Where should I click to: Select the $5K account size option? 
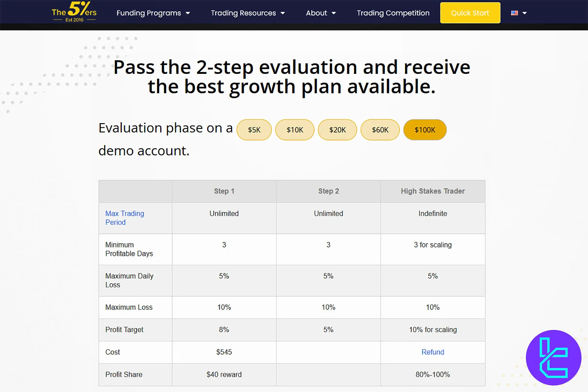pos(254,130)
